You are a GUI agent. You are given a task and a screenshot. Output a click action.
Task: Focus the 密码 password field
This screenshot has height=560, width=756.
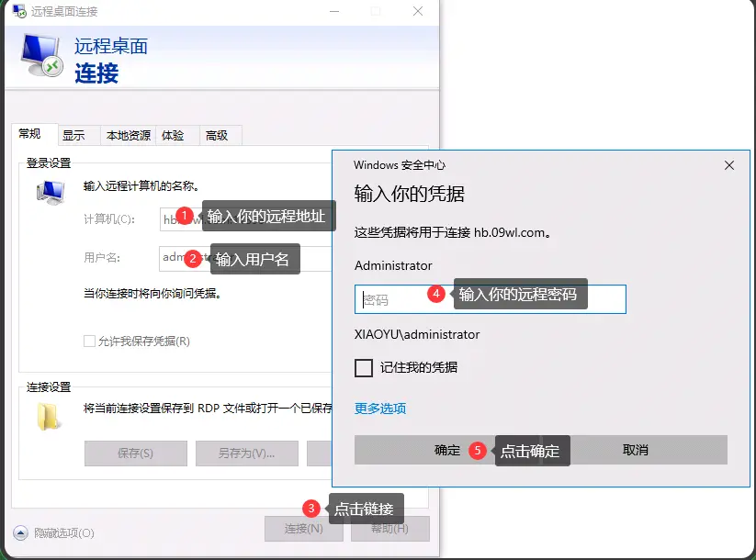pyautogui.click(x=491, y=299)
